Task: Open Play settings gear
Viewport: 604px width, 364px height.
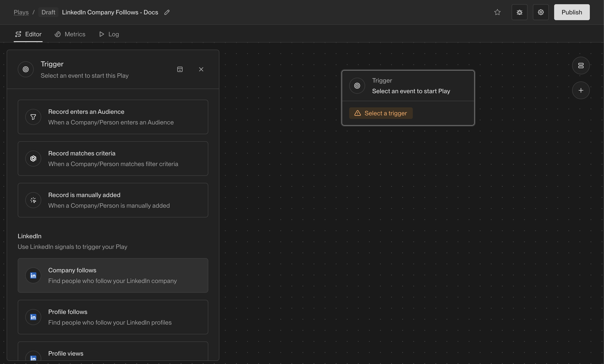Action: point(540,12)
